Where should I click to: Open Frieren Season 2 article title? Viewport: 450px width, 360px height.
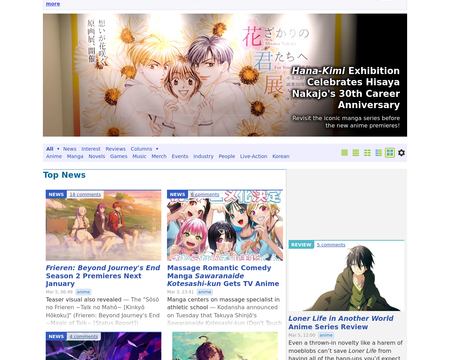(103, 276)
